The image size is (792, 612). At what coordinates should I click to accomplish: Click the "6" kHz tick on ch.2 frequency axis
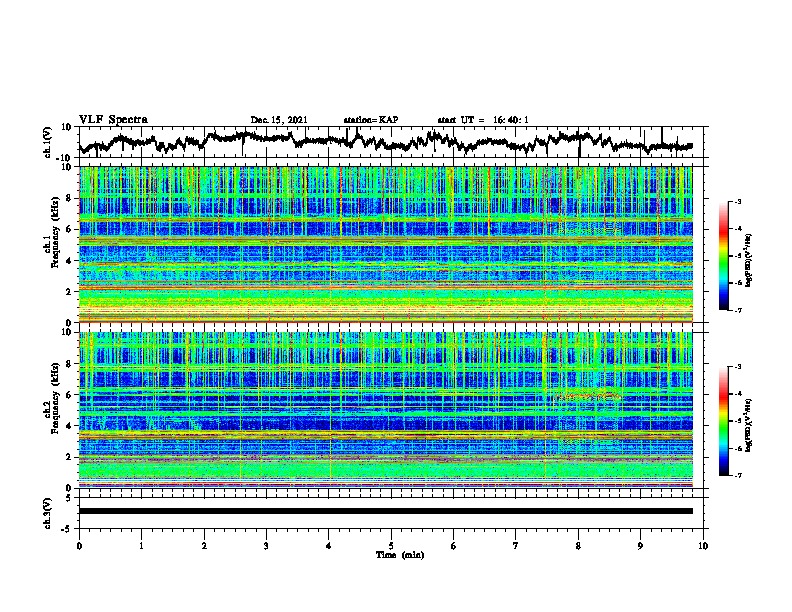[x=70, y=394]
